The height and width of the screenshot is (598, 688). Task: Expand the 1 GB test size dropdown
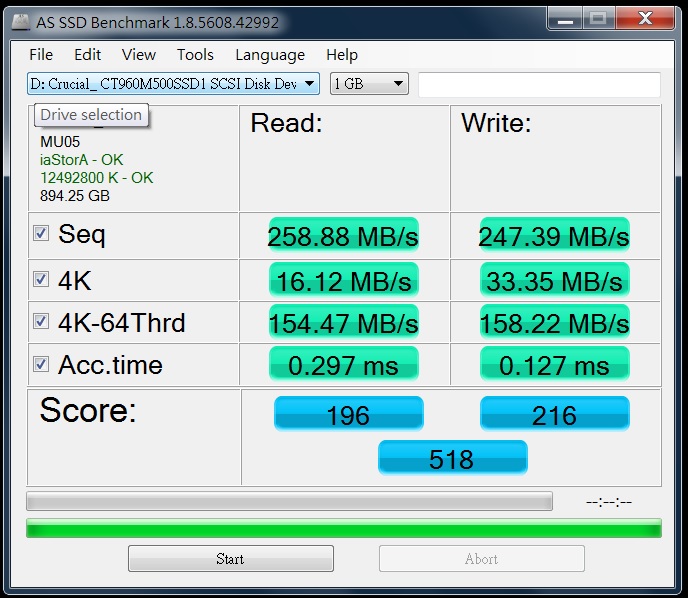369,83
